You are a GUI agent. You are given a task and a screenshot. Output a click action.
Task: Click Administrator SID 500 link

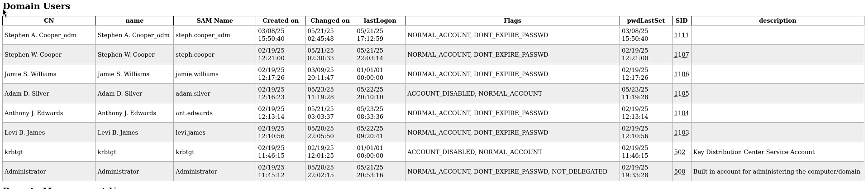click(x=679, y=172)
